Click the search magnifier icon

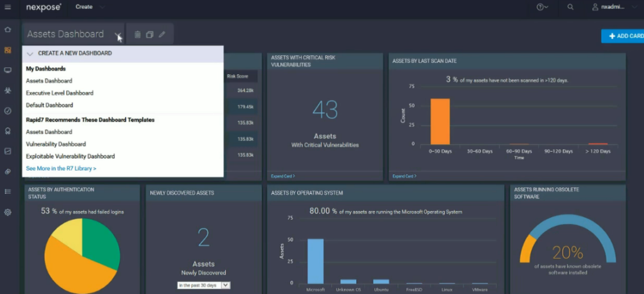570,7
